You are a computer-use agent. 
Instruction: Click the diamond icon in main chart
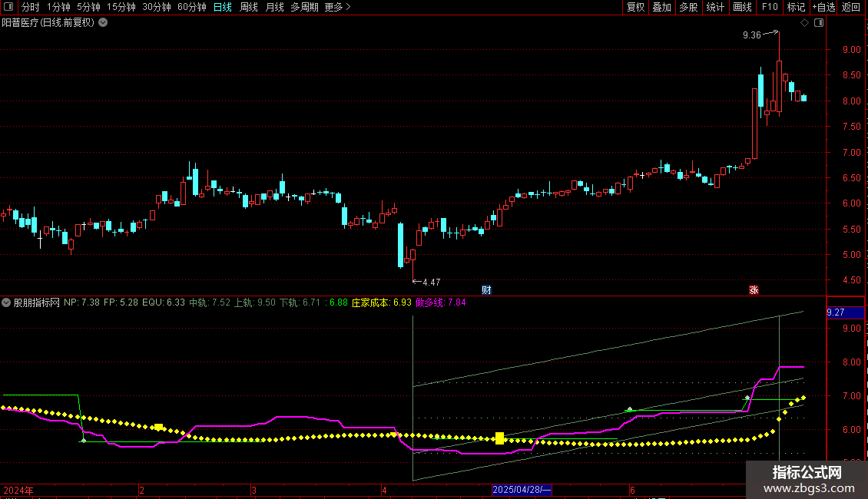(805, 23)
